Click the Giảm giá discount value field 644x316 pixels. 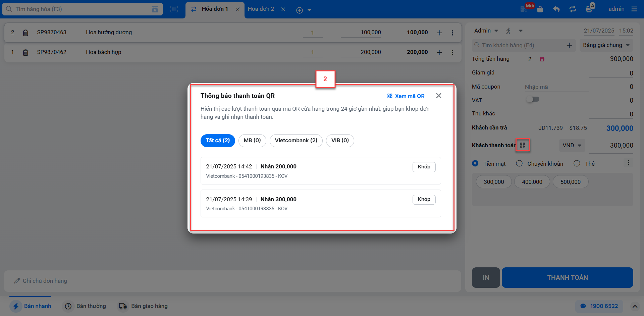[611, 73]
